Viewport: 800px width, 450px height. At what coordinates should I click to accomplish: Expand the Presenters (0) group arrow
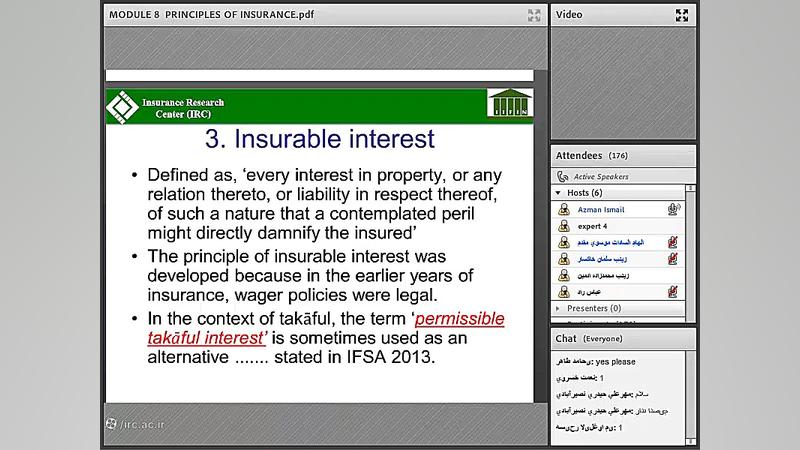pyautogui.click(x=558, y=308)
